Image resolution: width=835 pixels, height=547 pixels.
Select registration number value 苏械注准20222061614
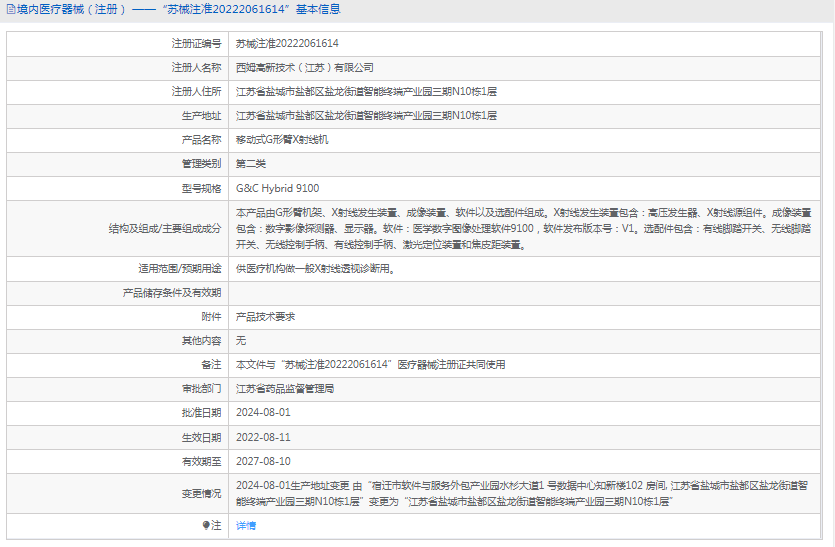pos(287,44)
